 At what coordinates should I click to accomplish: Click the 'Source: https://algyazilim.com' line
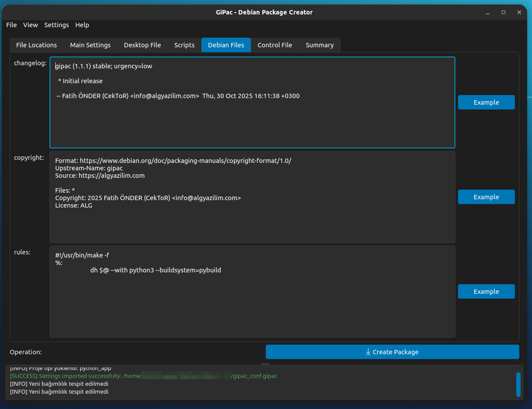[x=100, y=176]
